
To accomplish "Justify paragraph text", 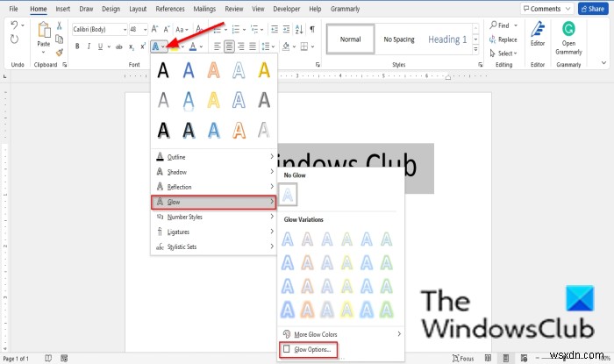I will click(x=253, y=46).
